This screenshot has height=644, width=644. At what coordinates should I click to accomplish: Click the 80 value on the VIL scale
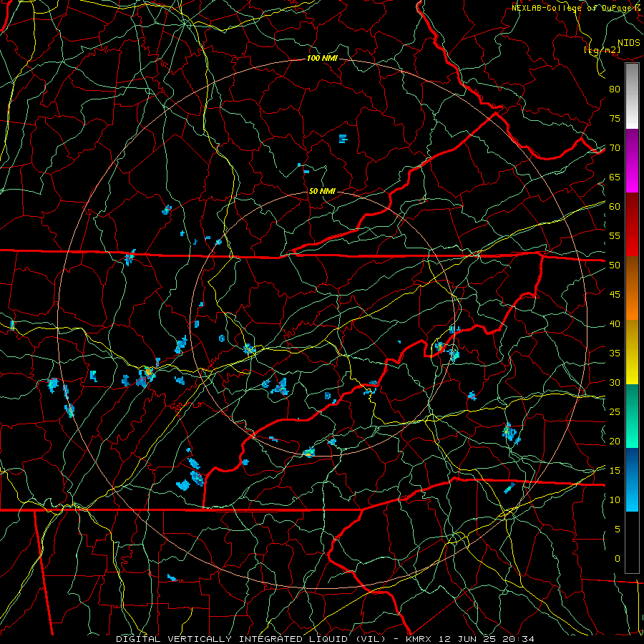pos(615,89)
